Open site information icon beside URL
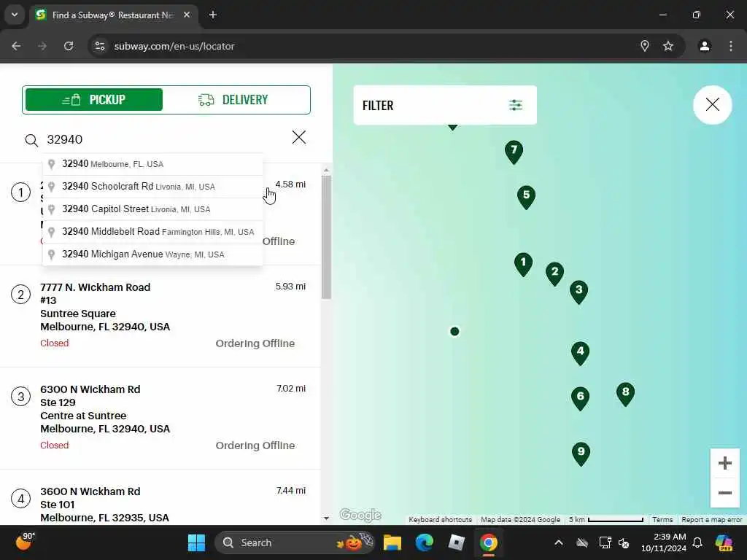The width and height of the screenshot is (747, 560). pos(100,46)
